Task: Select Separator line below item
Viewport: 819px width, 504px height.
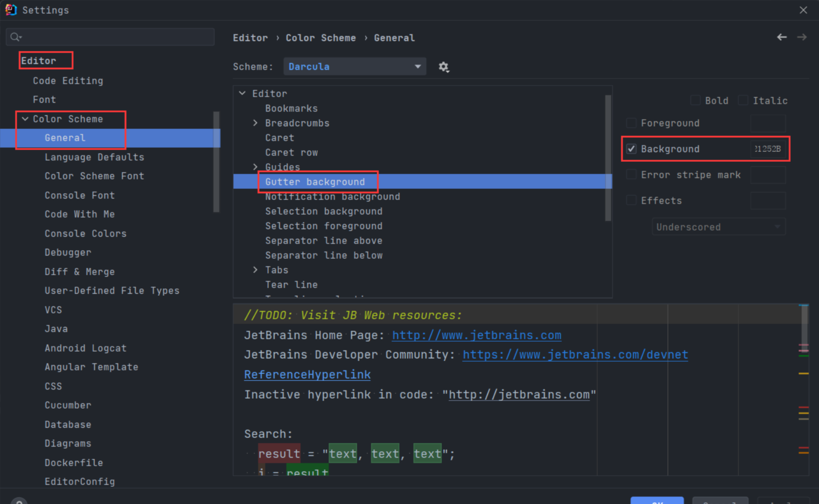Action: [324, 256]
